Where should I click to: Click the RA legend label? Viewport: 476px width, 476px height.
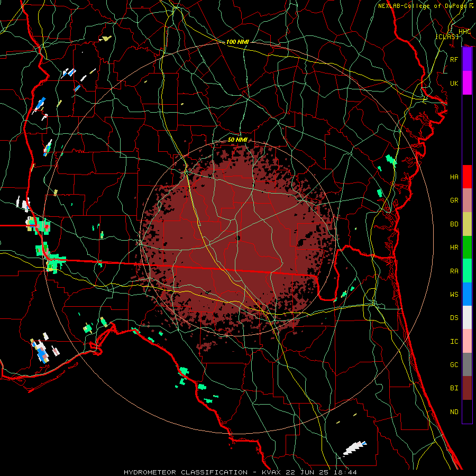[x=454, y=271]
